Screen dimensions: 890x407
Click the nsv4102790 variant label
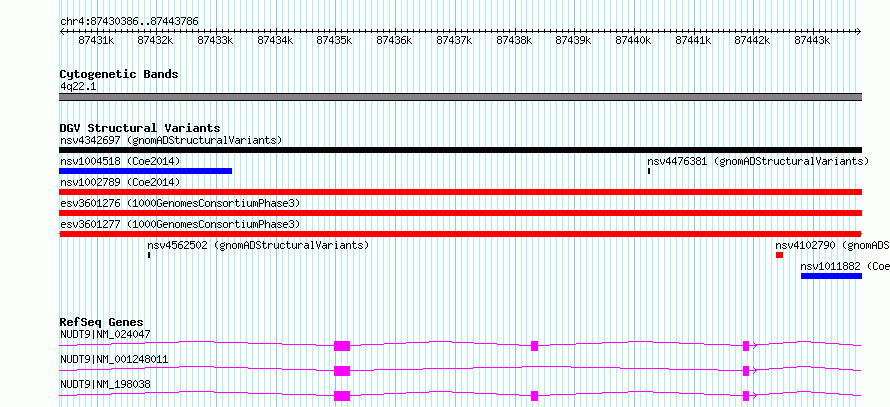click(833, 245)
